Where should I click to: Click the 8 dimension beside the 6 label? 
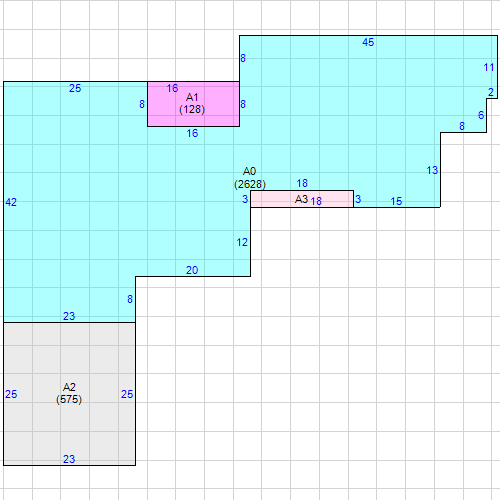(x=462, y=126)
